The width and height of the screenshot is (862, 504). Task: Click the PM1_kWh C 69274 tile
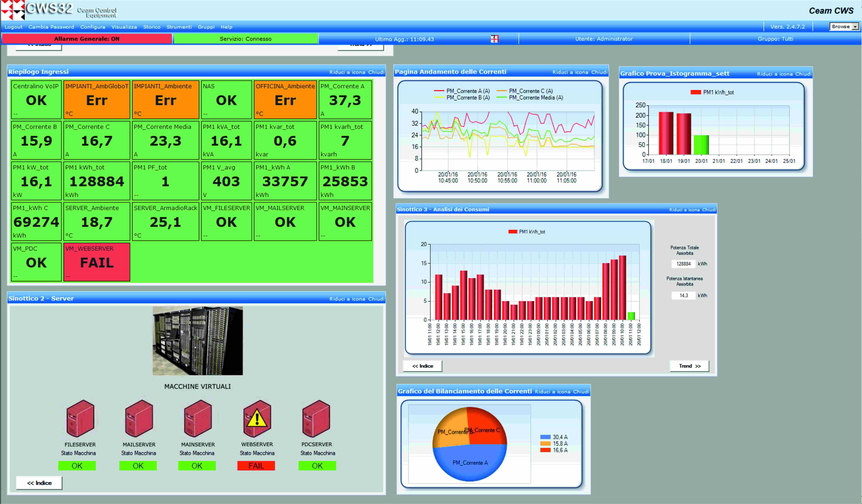pyautogui.click(x=36, y=222)
